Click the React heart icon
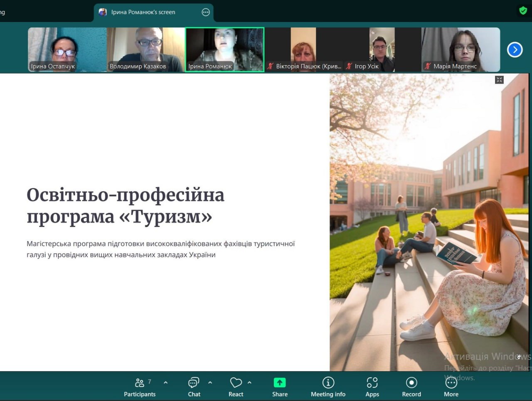532x401 pixels. click(x=236, y=383)
